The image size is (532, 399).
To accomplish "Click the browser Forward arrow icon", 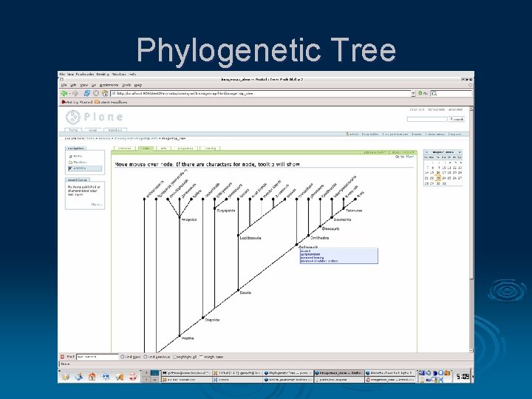I will point(75,93).
